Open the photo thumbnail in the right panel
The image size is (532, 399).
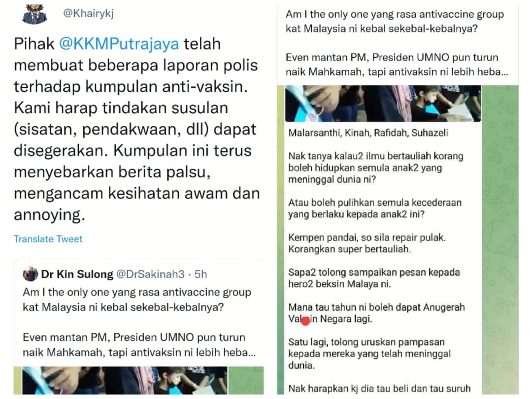pos(383,103)
